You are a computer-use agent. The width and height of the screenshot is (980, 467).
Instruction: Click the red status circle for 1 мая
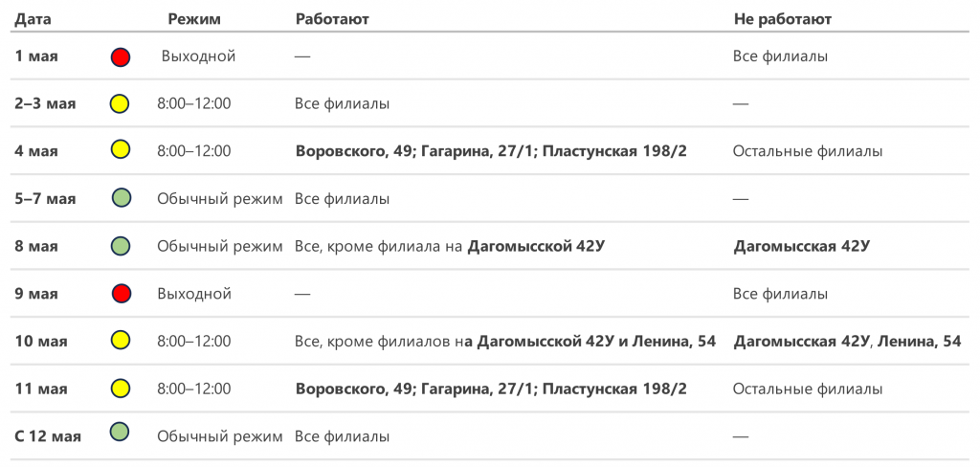coord(121,57)
